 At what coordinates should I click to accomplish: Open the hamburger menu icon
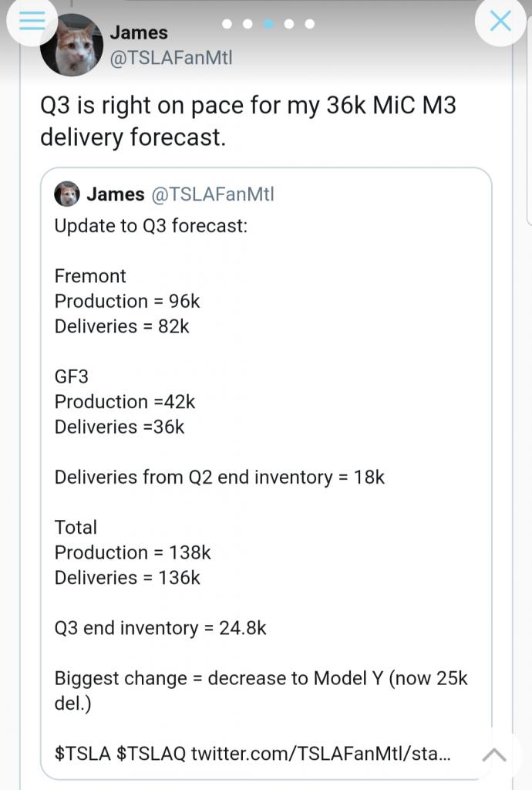[32, 21]
